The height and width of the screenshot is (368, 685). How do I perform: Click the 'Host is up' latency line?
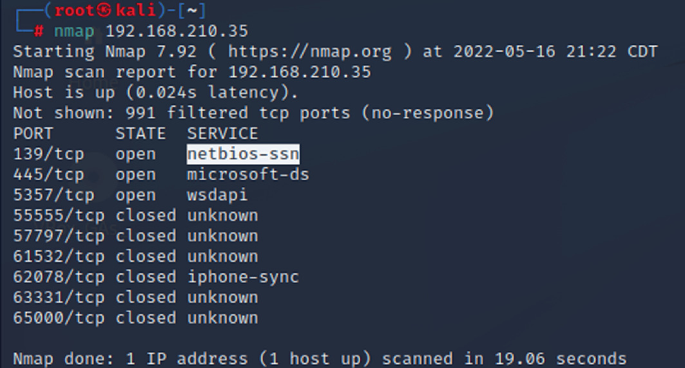(x=156, y=93)
